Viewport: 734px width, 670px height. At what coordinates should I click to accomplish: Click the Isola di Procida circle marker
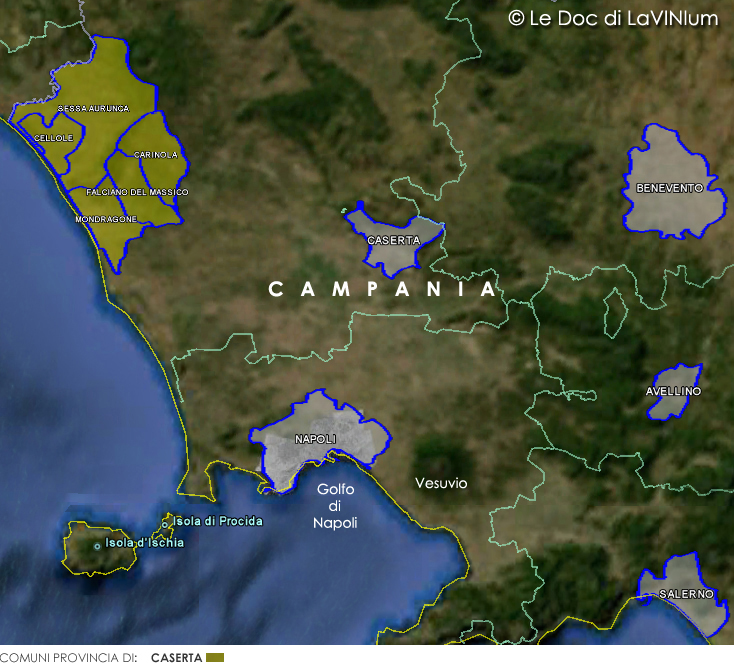coord(165,523)
